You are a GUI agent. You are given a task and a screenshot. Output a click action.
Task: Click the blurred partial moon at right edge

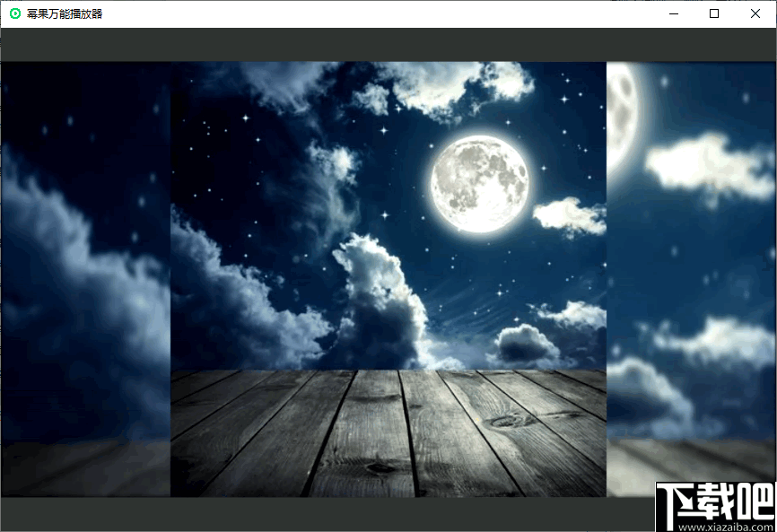(624, 119)
